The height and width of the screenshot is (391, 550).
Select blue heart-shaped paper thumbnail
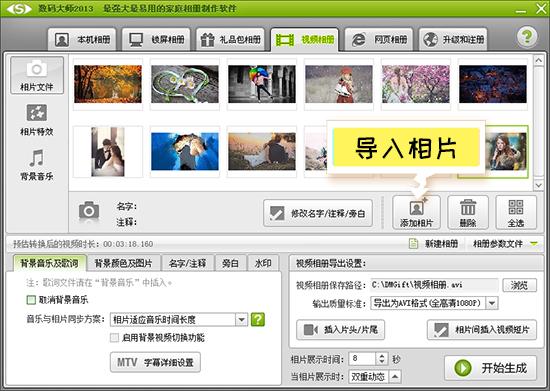click(x=185, y=151)
